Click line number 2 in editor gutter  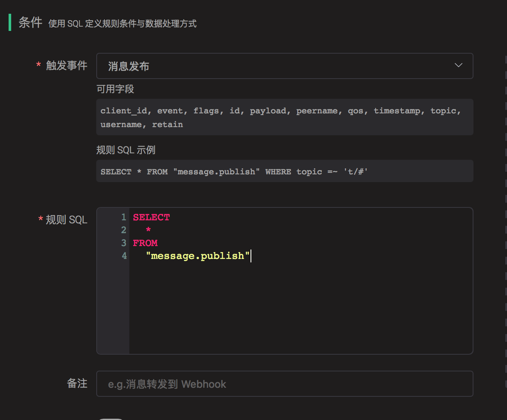(x=124, y=230)
